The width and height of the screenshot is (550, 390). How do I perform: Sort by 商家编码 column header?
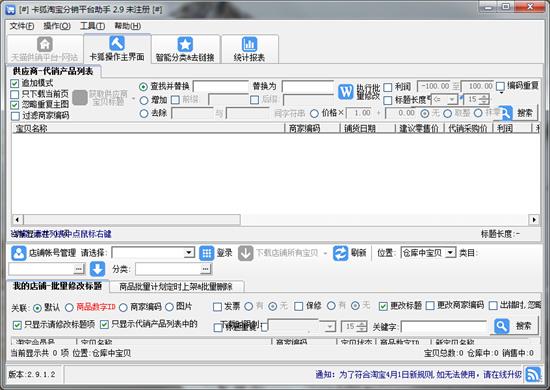click(312, 128)
